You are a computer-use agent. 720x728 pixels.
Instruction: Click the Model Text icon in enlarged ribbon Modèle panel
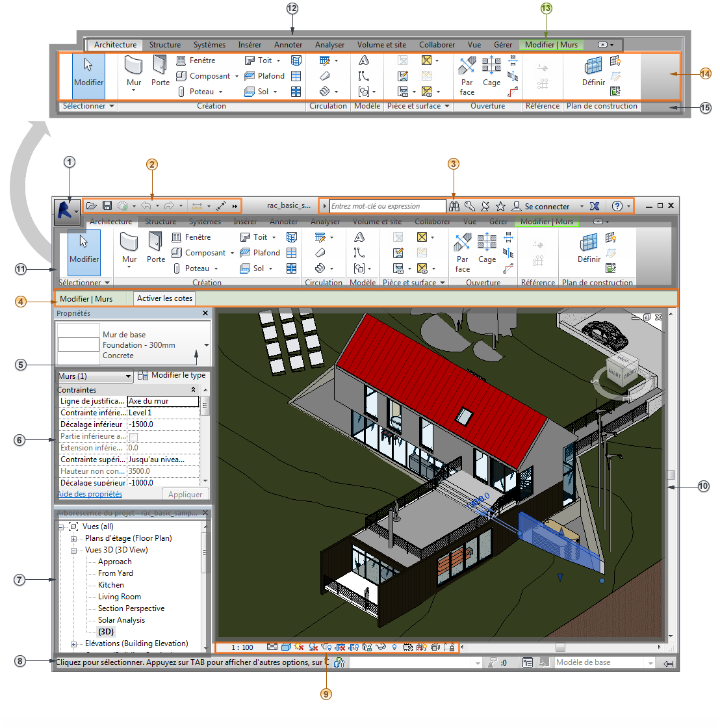coord(364,60)
